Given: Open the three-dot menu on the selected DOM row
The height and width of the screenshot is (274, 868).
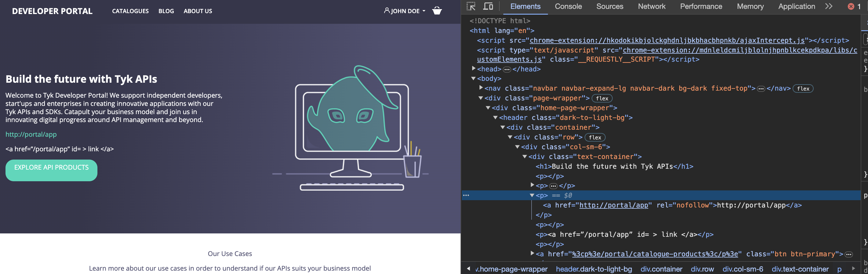Looking at the screenshot, I should click(466, 195).
